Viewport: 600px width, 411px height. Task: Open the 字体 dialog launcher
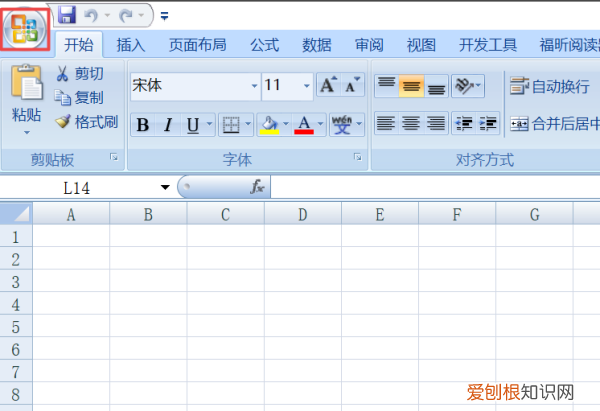click(x=358, y=157)
